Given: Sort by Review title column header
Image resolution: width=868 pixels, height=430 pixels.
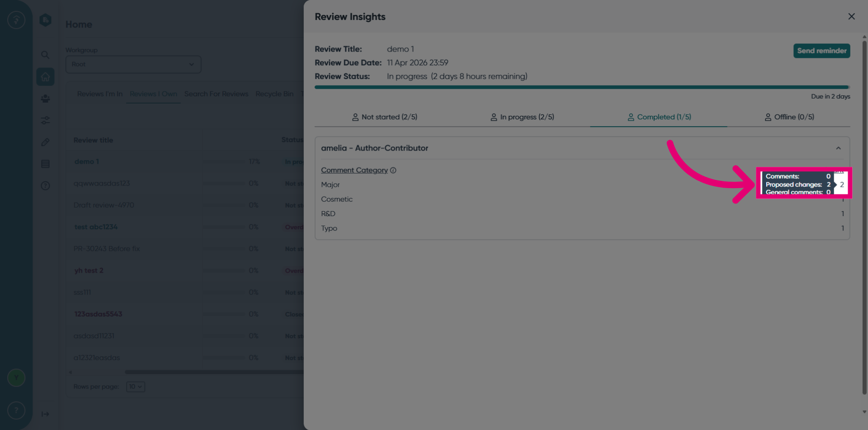Looking at the screenshot, I should click(x=93, y=140).
